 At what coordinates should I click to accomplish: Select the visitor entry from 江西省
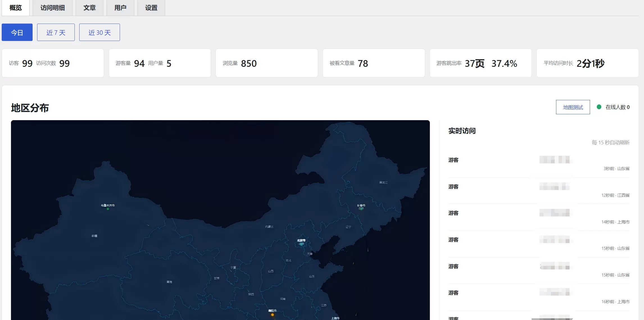coord(539,191)
